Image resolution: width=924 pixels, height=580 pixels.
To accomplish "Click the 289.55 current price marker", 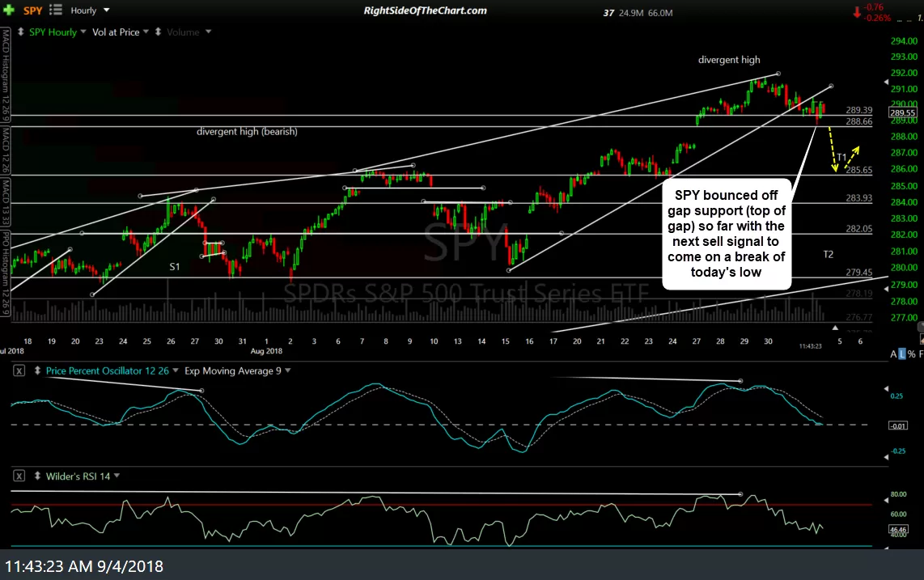I will pyautogui.click(x=903, y=112).
